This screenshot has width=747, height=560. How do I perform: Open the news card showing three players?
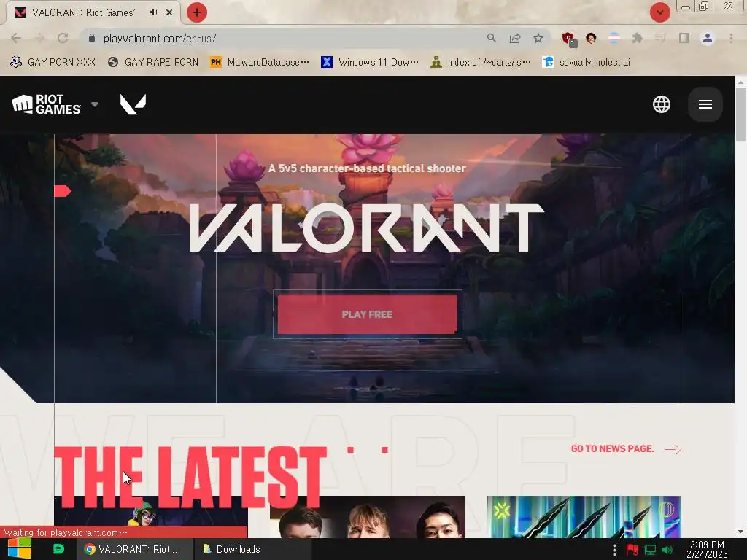[x=367, y=517]
